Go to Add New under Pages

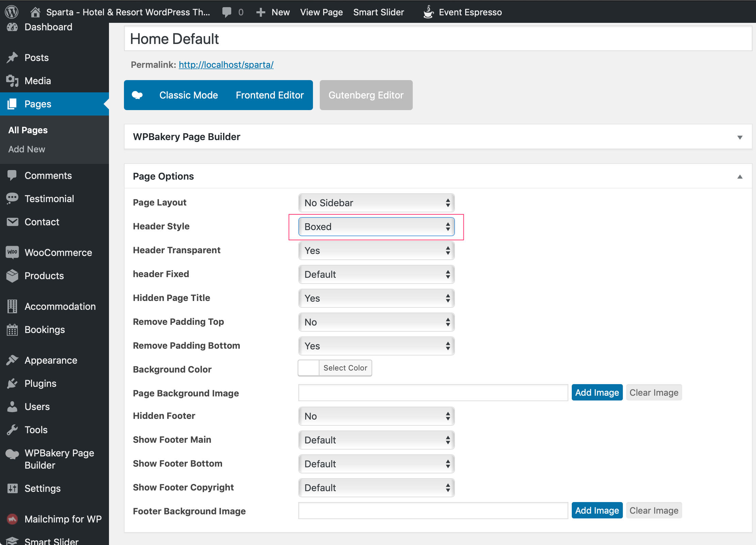(x=27, y=149)
